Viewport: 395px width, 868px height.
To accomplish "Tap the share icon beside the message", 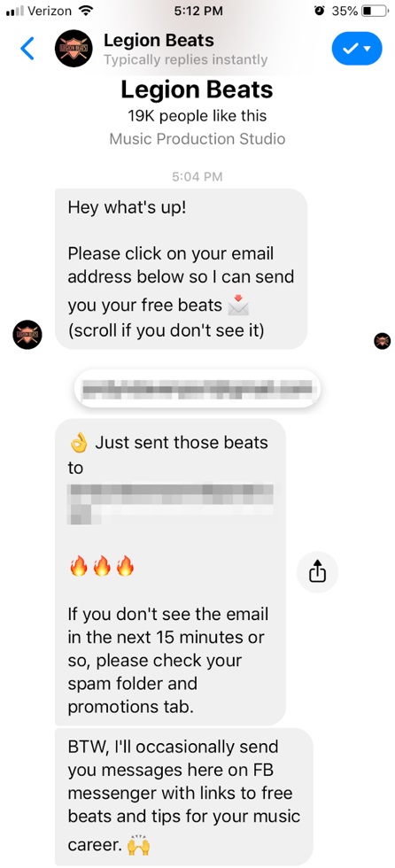I will click(317, 572).
